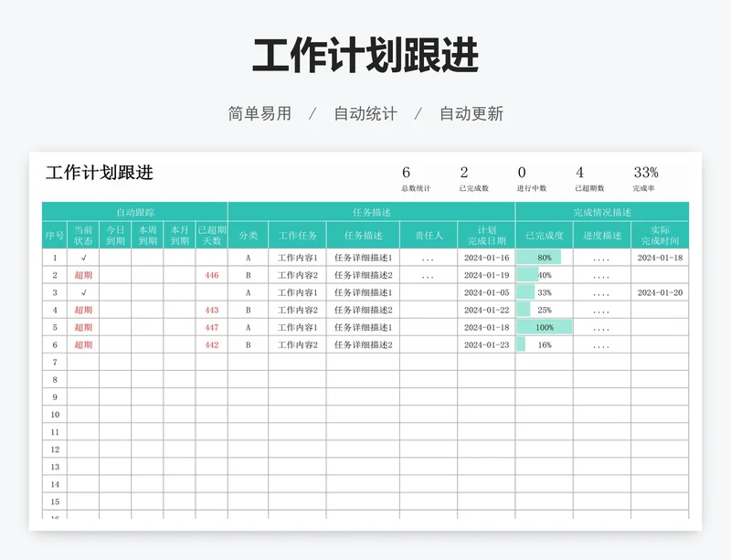
Task: Click the 责任人 column header
Action: click(429, 235)
